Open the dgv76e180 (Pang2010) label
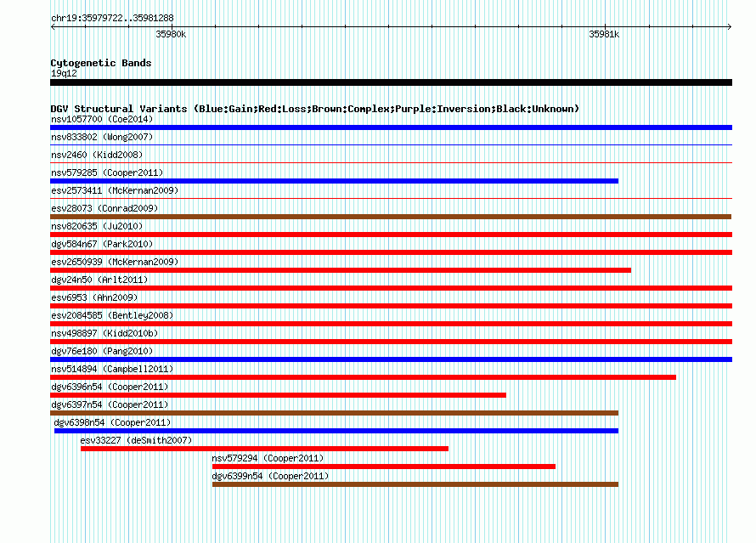This screenshot has width=756, height=543. tap(102, 351)
